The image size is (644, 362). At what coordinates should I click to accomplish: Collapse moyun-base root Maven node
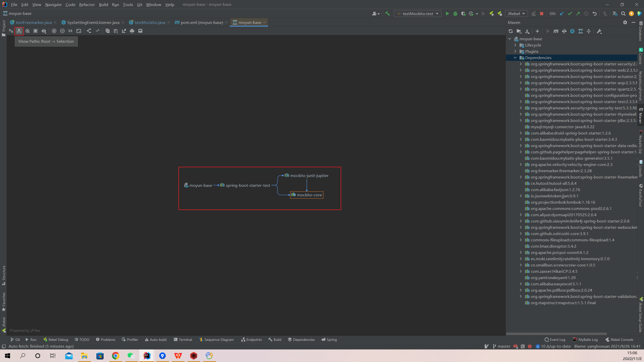pyautogui.click(x=510, y=39)
